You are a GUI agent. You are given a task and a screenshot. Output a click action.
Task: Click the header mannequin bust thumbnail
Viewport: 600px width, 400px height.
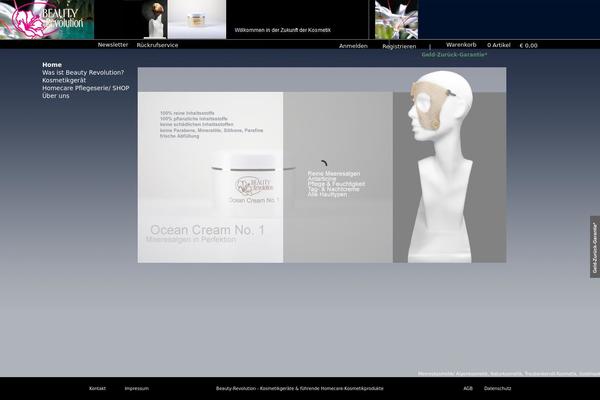click(155, 19)
